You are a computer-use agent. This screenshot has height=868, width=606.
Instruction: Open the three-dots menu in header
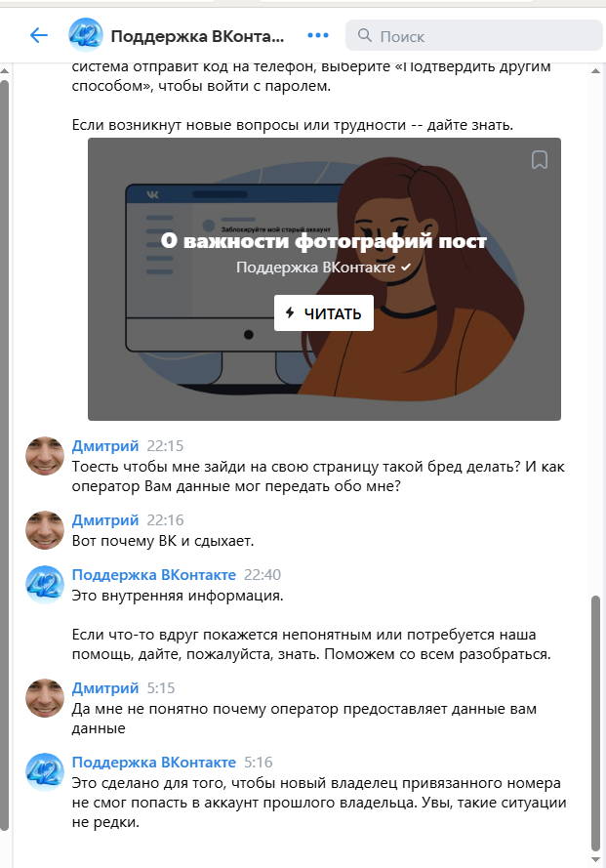click(318, 35)
